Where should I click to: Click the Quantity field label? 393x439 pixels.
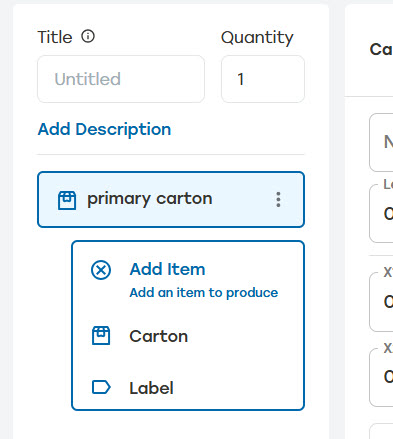[257, 37]
